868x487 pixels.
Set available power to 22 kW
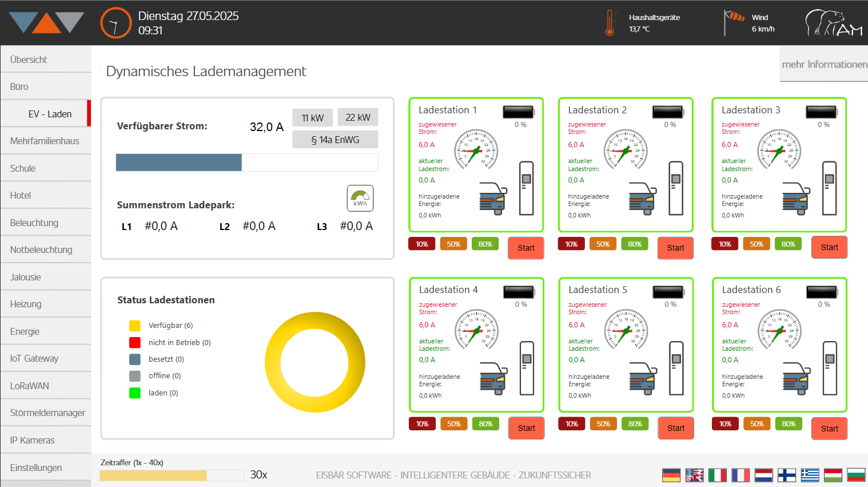[358, 117]
